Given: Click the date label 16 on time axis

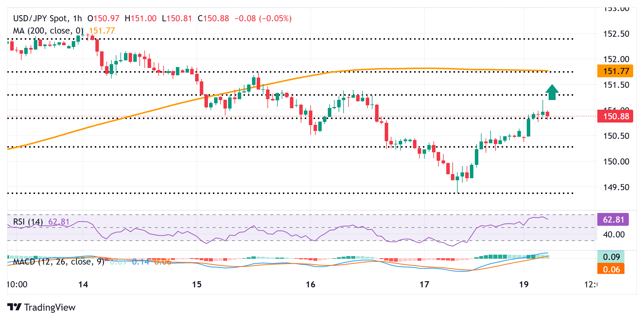Looking at the screenshot, I should tap(311, 284).
